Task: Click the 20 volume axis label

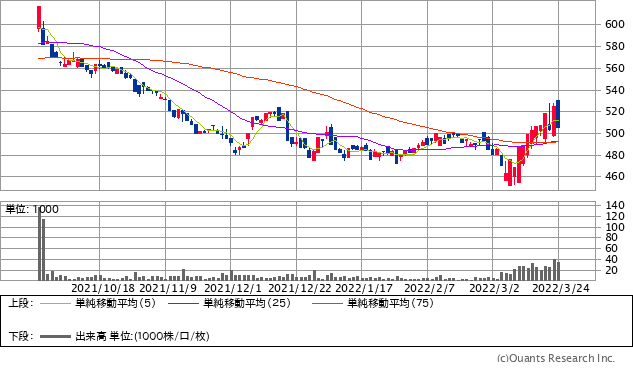Action: click(x=612, y=270)
